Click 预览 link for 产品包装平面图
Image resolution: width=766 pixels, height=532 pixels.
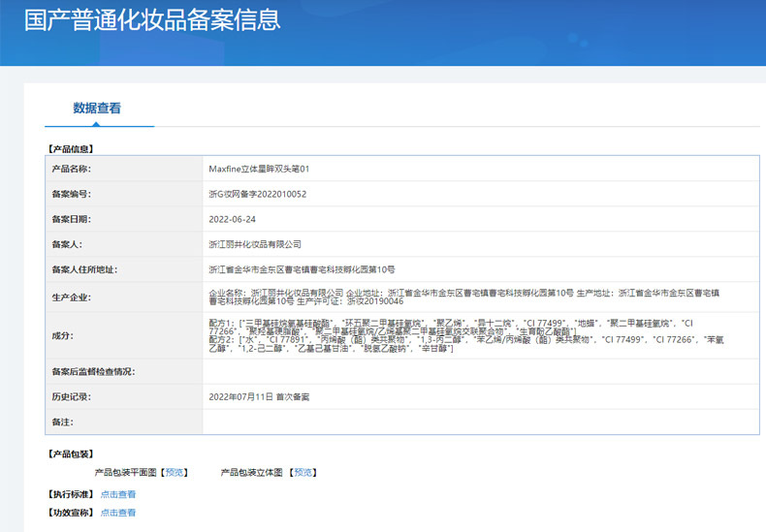click(176, 473)
